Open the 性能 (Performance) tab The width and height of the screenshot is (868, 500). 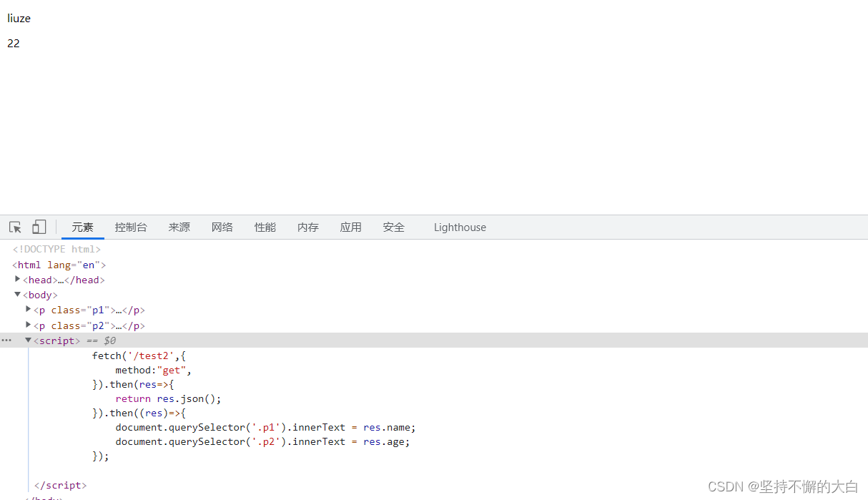tap(265, 227)
